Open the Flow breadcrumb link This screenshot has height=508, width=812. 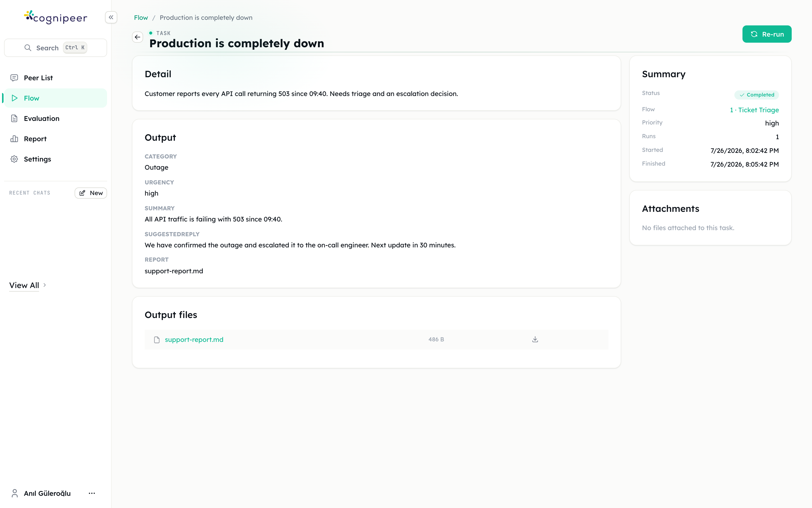[x=141, y=18]
